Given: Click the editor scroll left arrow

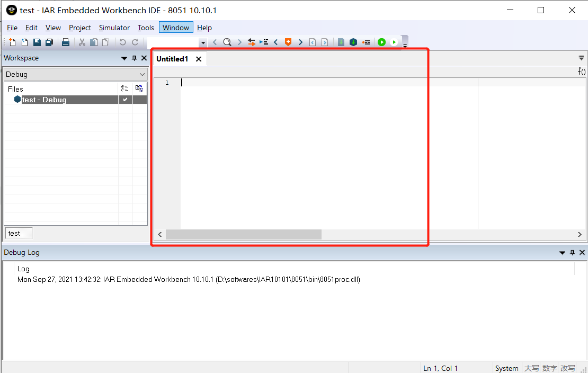Looking at the screenshot, I should pyautogui.click(x=160, y=235).
